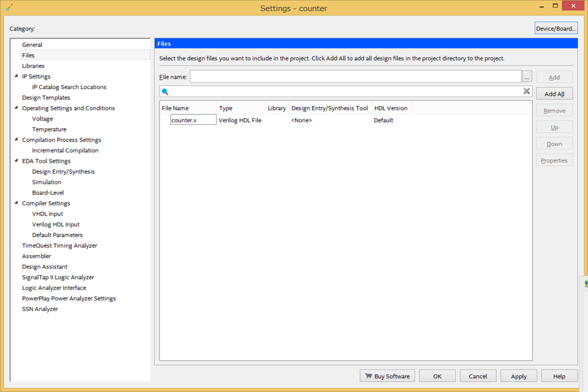Collapse the Compilation Process Settings node

(x=16, y=139)
